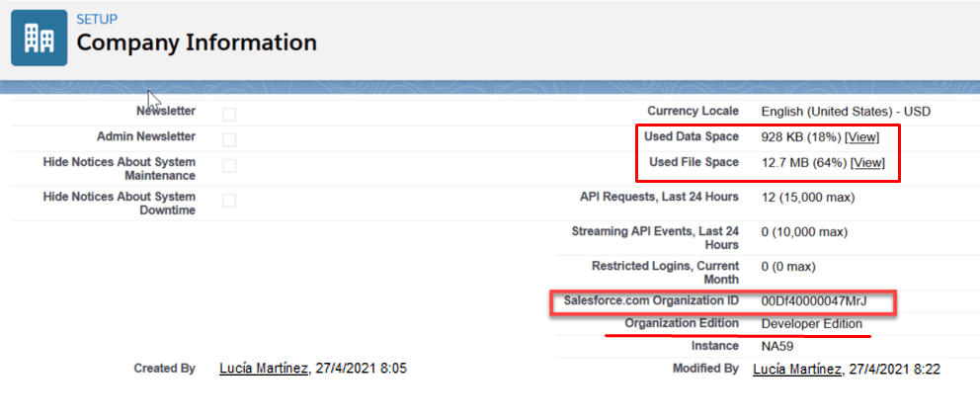
Task: Select the Developer Edition value
Action: click(812, 324)
